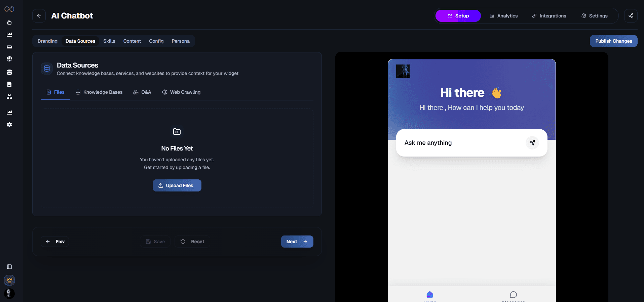Open the database stack icon in the sidebar
This screenshot has height=302, width=644.
point(9,72)
